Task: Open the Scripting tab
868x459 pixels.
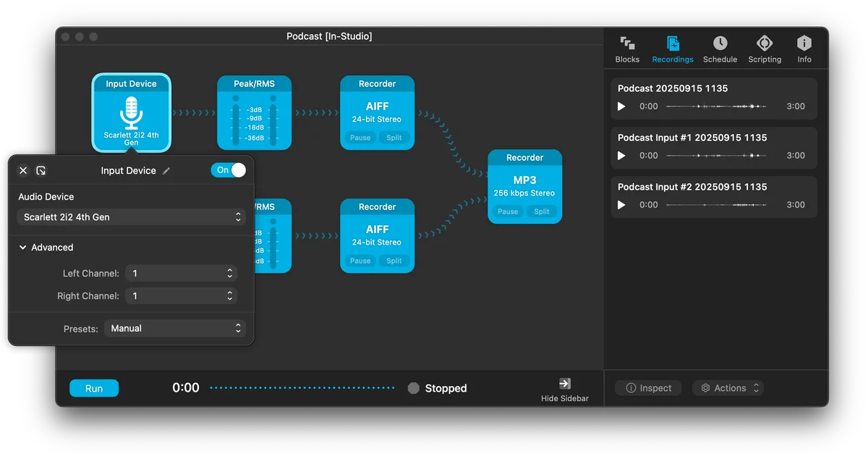Action: 765,43
